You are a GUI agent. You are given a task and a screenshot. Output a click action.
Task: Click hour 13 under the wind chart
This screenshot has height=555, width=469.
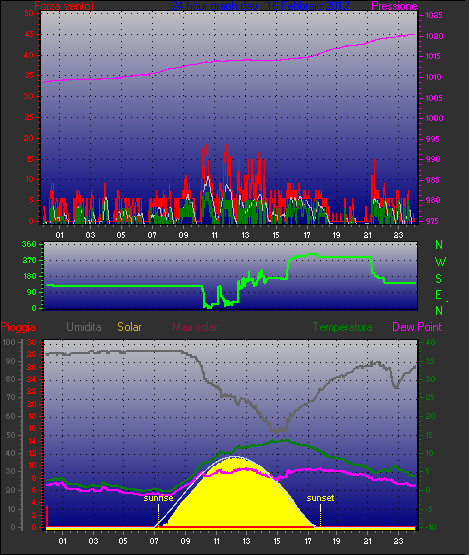tap(245, 235)
